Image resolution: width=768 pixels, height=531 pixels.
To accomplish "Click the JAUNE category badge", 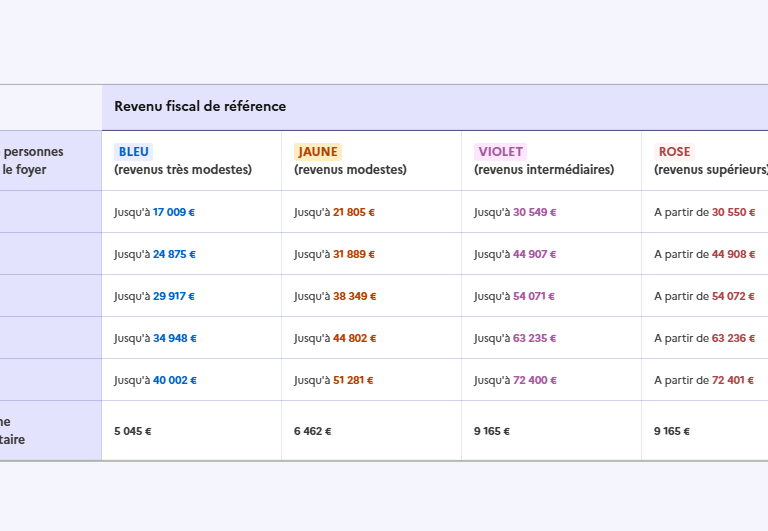I will 317,152.
